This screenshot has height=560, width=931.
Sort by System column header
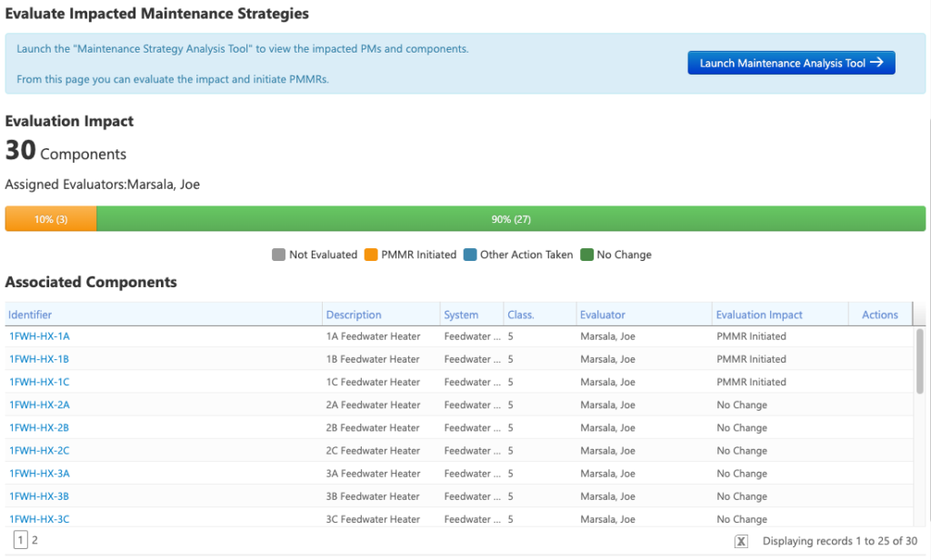[x=461, y=315]
